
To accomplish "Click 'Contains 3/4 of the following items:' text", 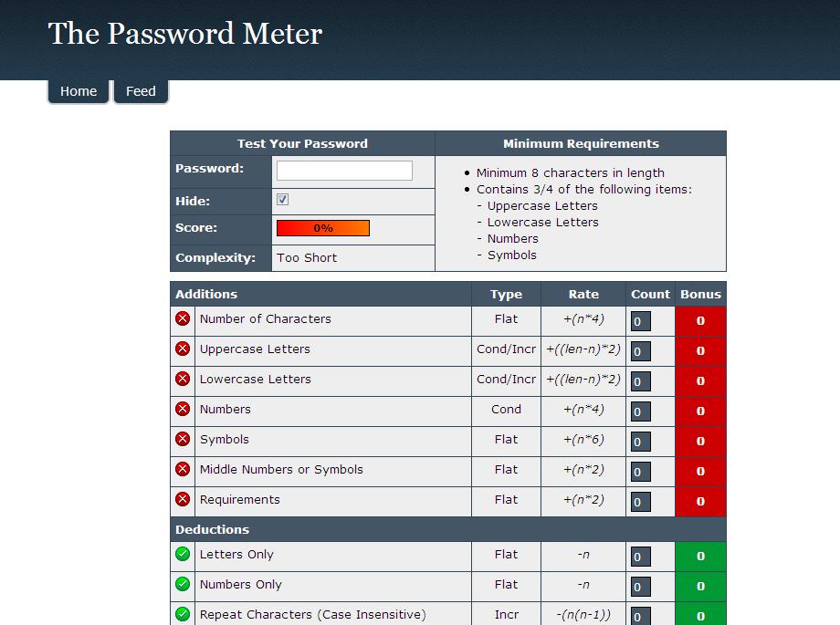I will pos(584,190).
